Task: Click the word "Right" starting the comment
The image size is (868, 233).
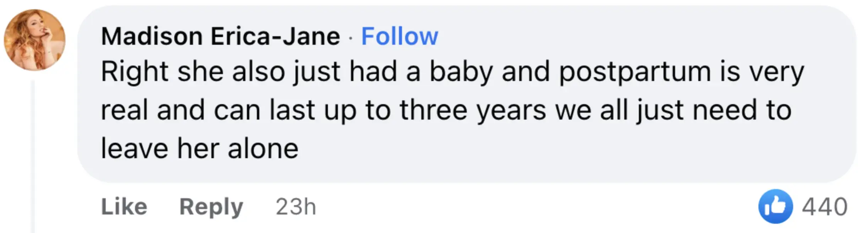Action: 134,72
